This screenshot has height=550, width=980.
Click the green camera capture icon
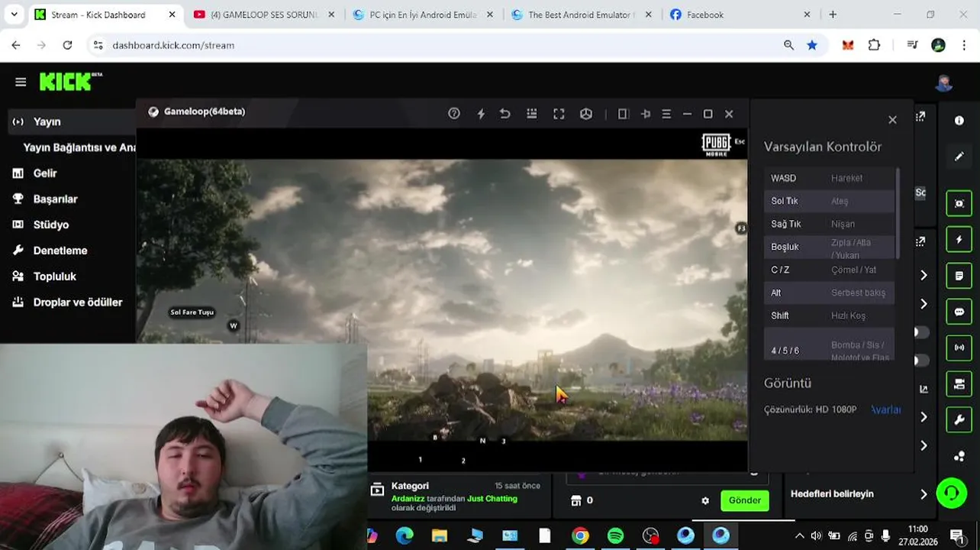coord(959,203)
